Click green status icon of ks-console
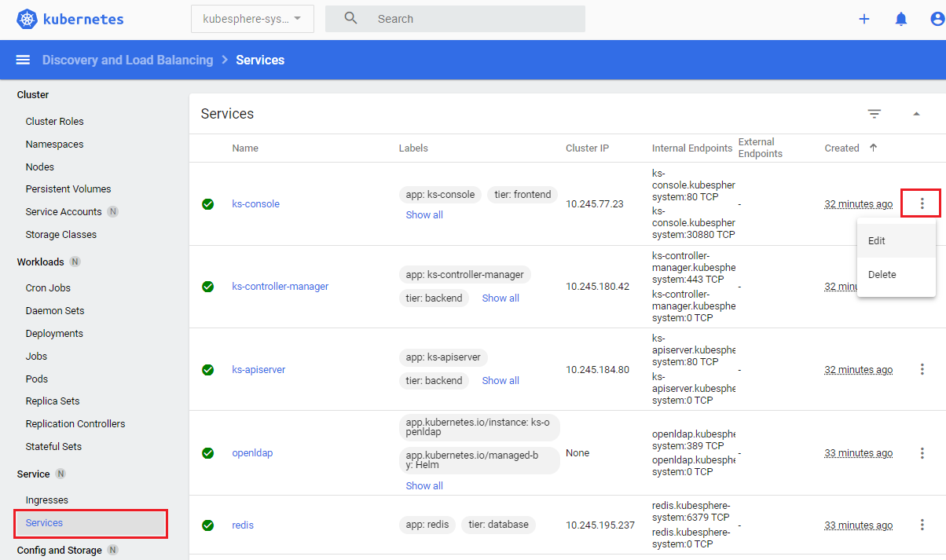This screenshot has width=946, height=560. pos(207,203)
